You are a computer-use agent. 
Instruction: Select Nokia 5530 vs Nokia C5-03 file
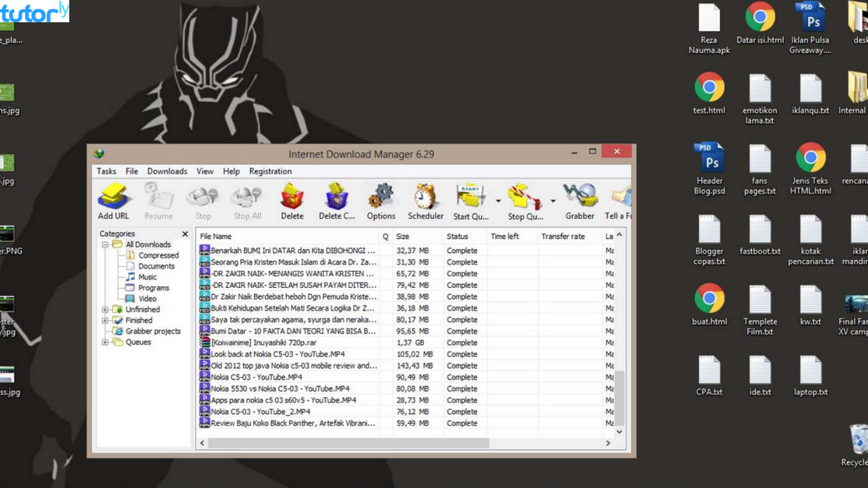point(405,389)
